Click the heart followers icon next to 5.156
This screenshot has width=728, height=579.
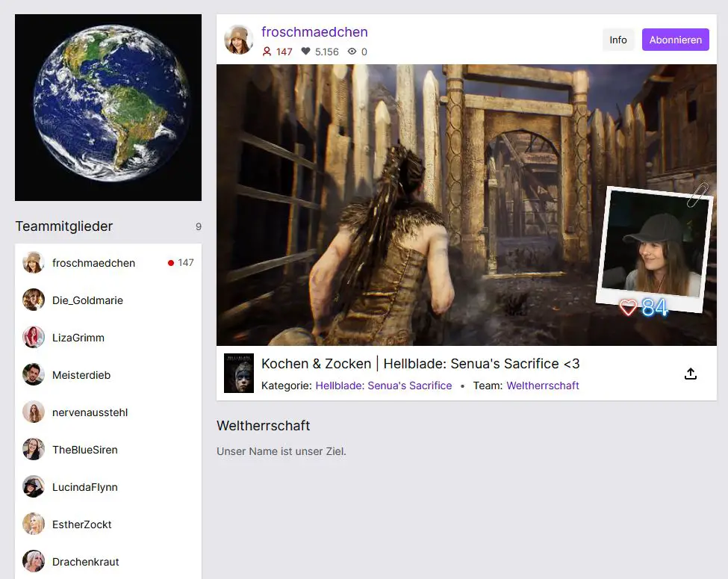[305, 51]
